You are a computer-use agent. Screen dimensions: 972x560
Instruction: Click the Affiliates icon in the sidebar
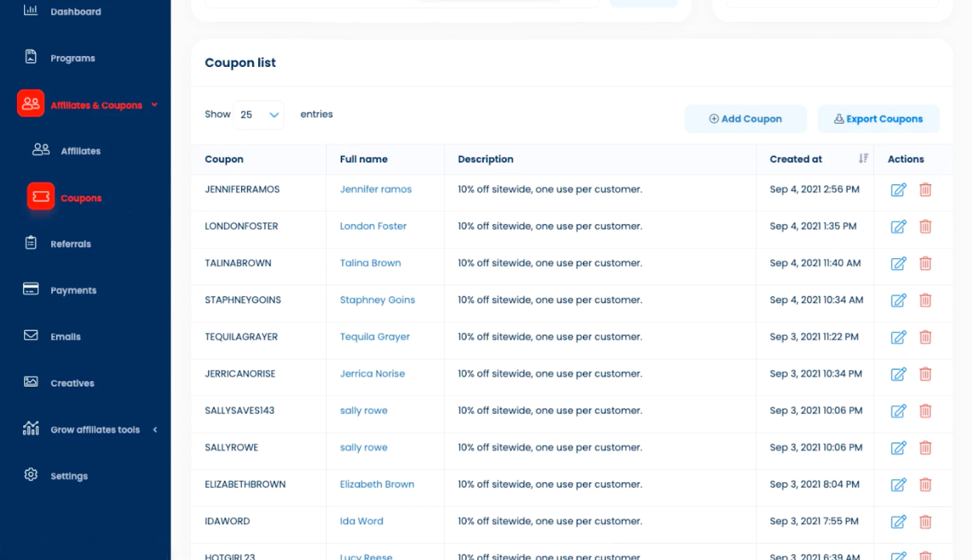click(x=40, y=149)
